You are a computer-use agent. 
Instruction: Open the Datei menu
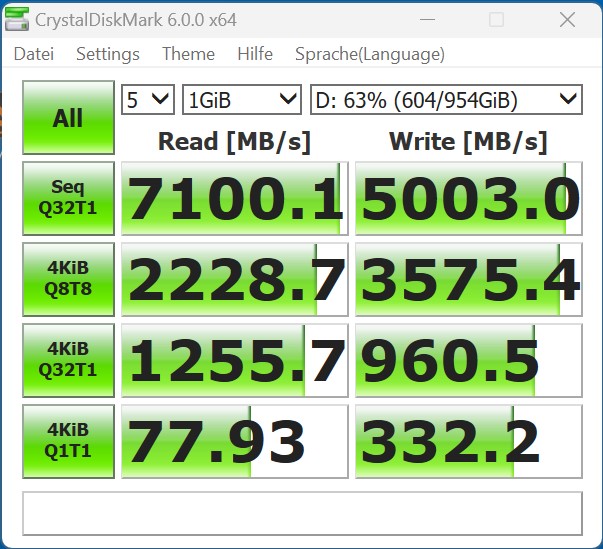click(34, 54)
